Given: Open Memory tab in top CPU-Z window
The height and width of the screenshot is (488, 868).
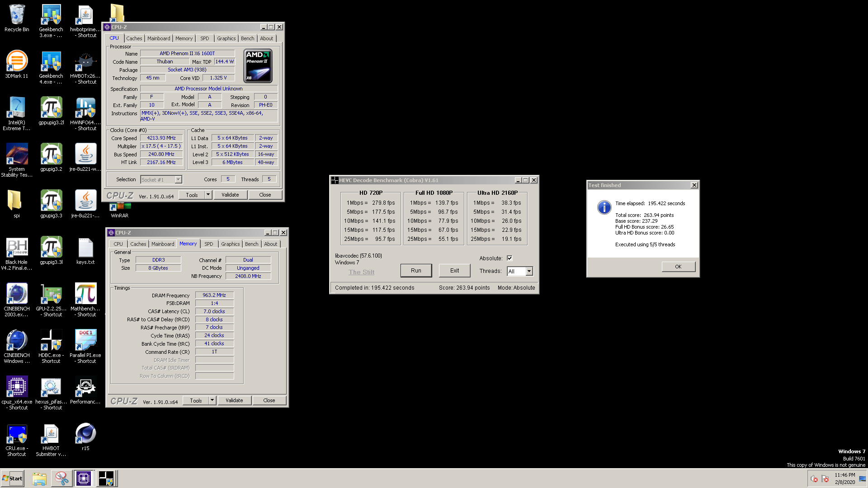Looking at the screenshot, I should pyautogui.click(x=184, y=38).
